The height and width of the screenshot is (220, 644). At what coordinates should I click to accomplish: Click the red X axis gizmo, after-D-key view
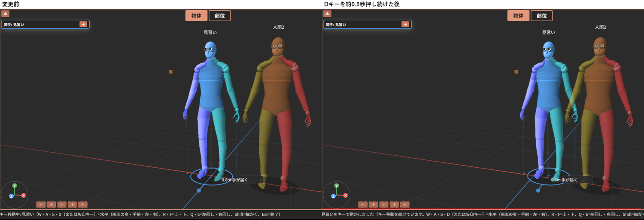tap(346, 195)
